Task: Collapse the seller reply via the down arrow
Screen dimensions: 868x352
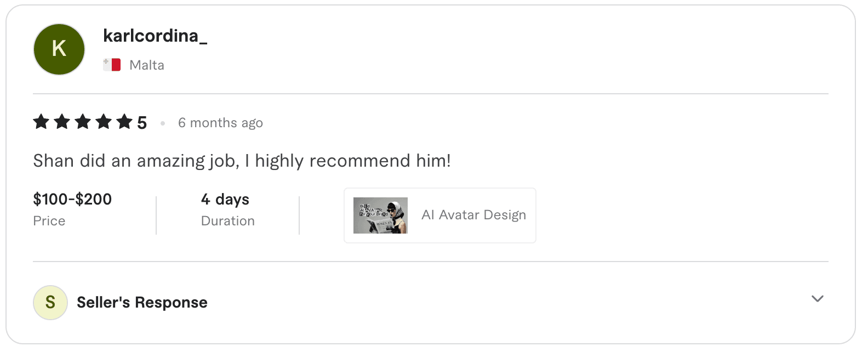Action: click(x=817, y=299)
